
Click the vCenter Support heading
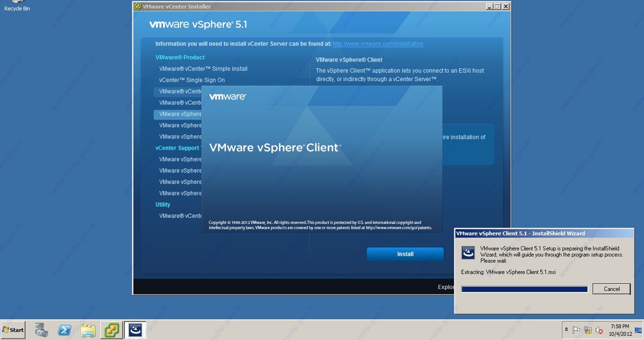pos(177,148)
